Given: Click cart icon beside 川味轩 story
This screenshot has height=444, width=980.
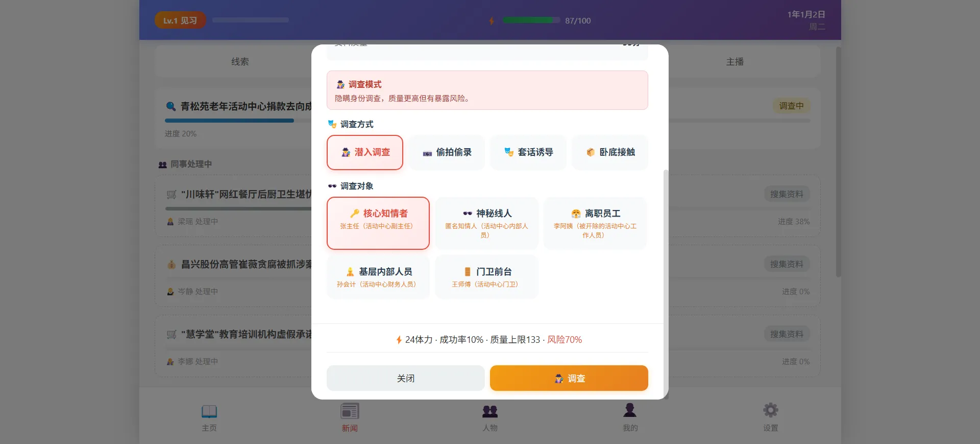Looking at the screenshot, I should [x=171, y=195].
